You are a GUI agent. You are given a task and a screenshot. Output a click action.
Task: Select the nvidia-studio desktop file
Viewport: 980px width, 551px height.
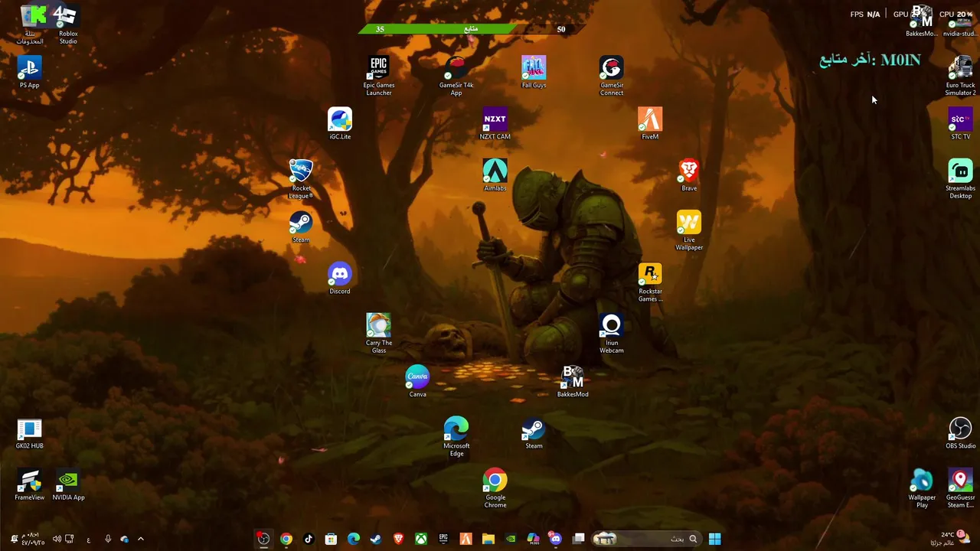click(960, 24)
